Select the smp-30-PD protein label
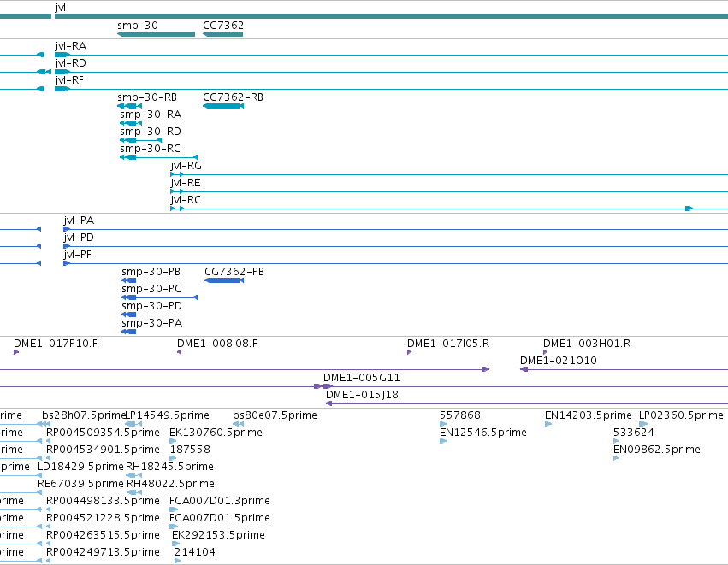Viewport: 728px width, 565px height. click(151, 306)
